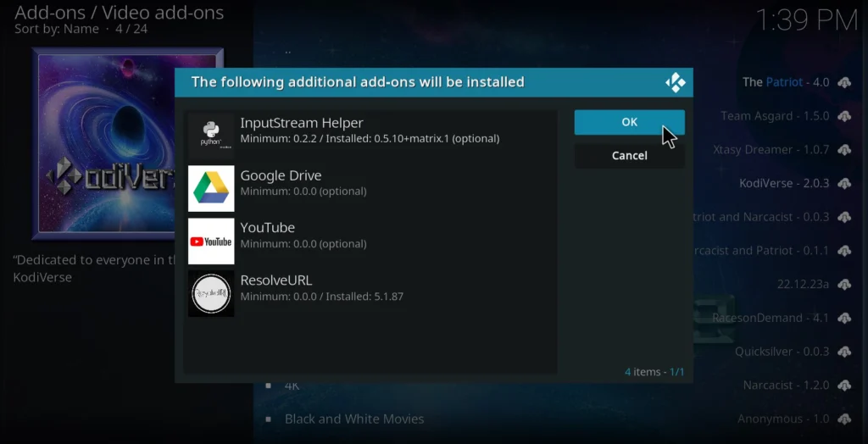
Task: Select the ResolveURL list entry title
Action: (276, 280)
